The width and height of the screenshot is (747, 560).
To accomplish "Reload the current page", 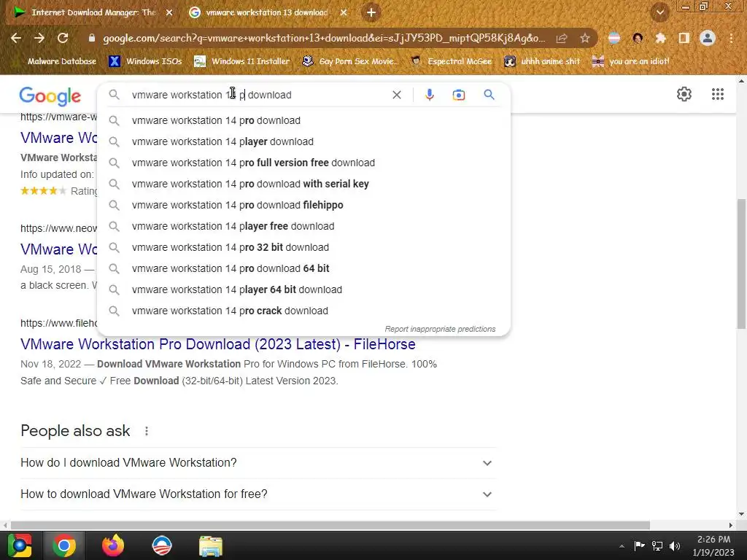I will [63, 38].
